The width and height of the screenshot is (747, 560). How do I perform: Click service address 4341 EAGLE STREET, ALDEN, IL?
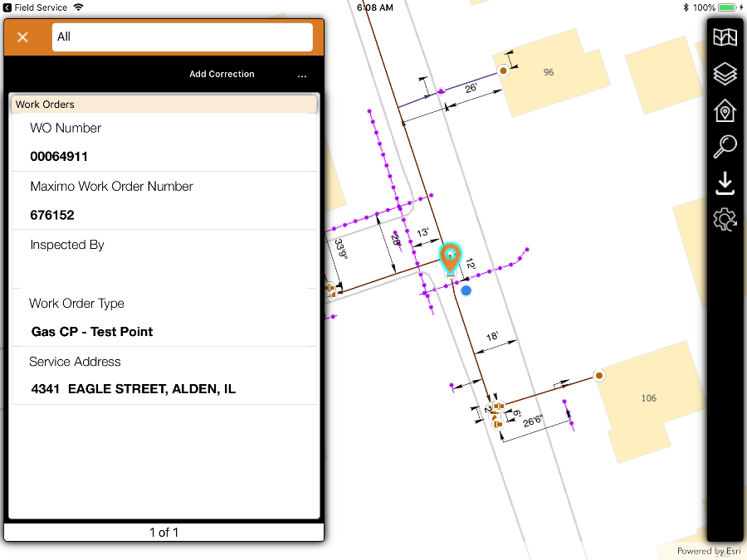tap(133, 389)
